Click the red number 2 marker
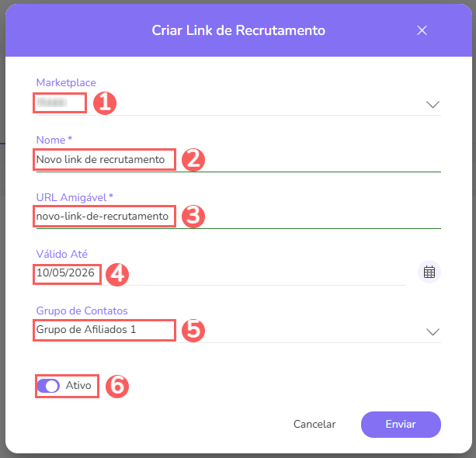476x458 pixels. (x=193, y=159)
